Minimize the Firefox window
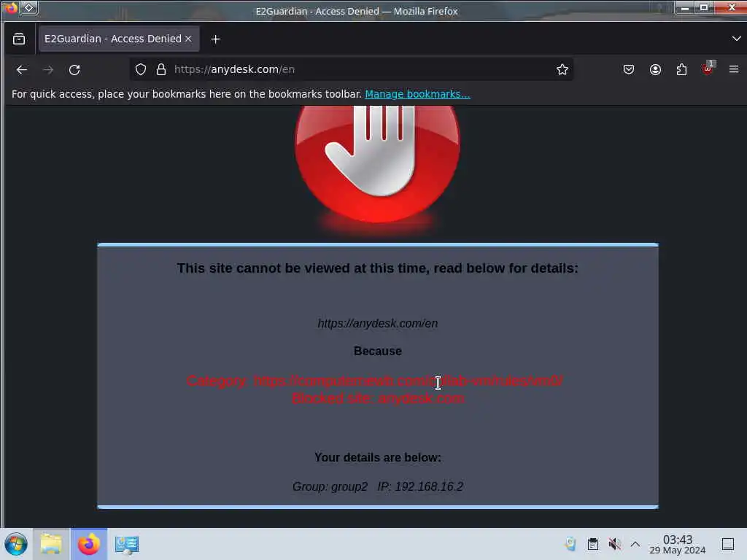This screenshot has width=747, height=560. coord(685,8)
